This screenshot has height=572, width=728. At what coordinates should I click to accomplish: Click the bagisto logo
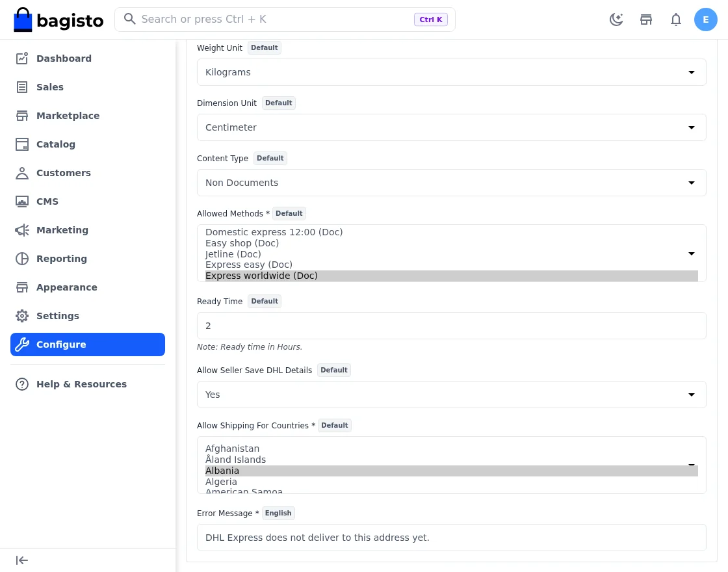tap(58, 19)
